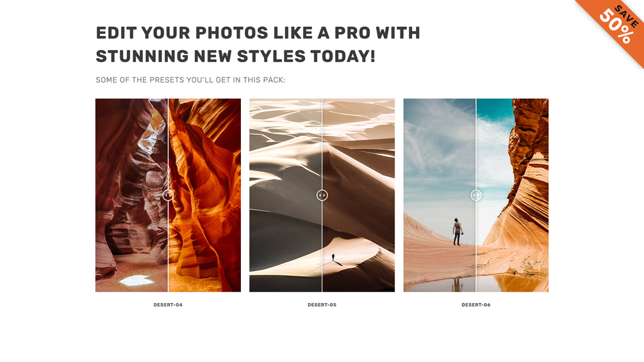
Task: Click the "Some of the presets" subtitle text
Action: (x=190, y=80)
